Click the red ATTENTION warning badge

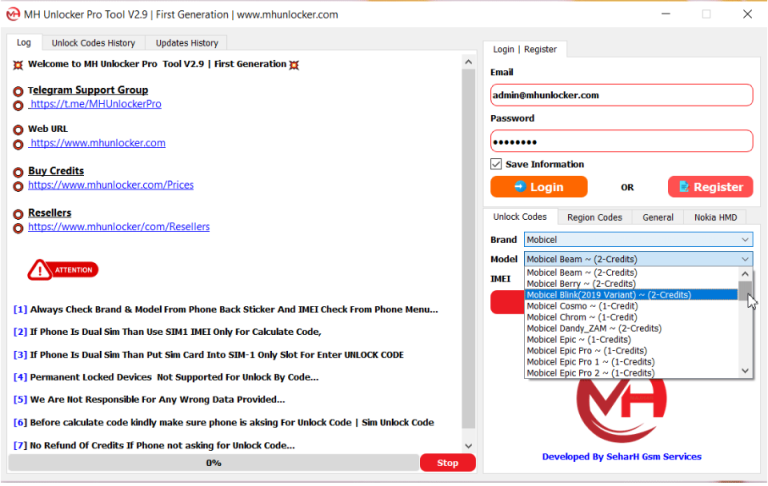point(63,270)
